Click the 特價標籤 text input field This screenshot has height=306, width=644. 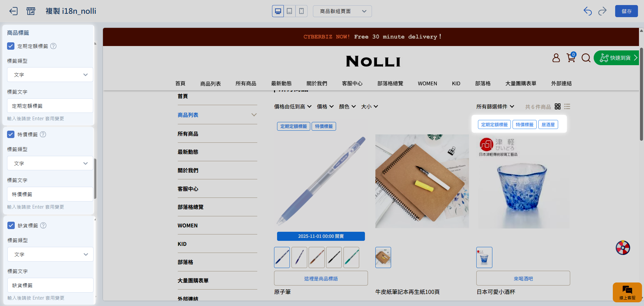tap(50, 194)
